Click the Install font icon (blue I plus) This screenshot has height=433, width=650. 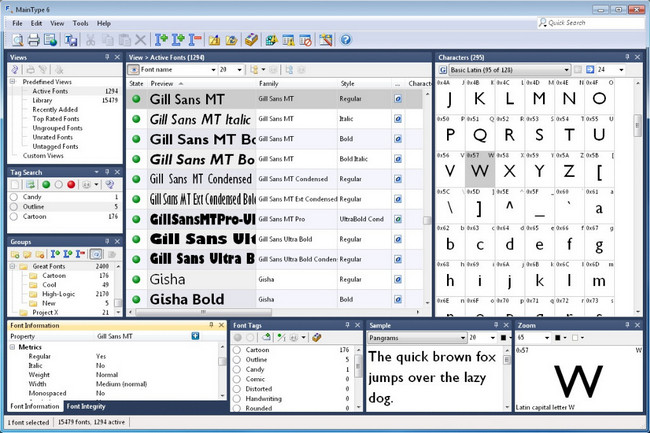click(161, 40)
